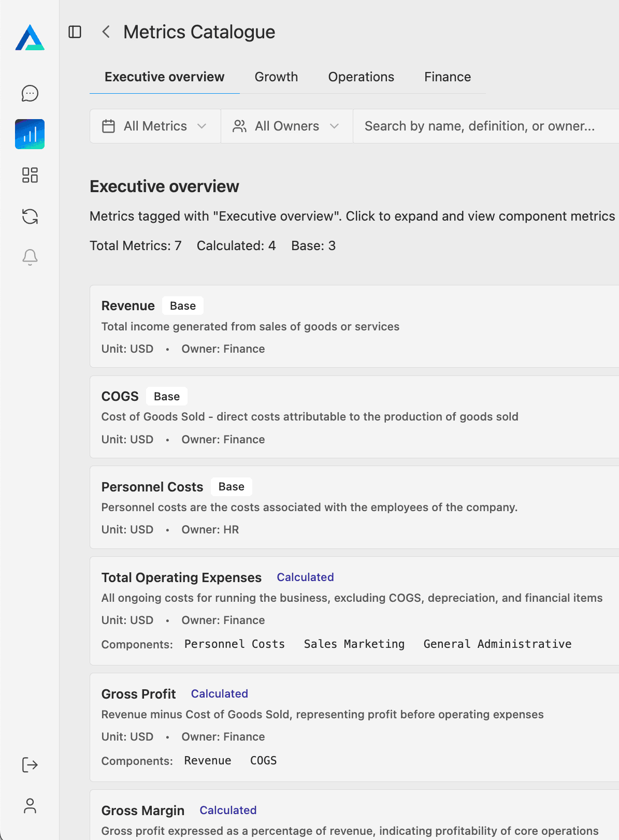Click the Personnel Costs component link
Image resolution: width=619 pixels, height=840 pixels.
click(235, 644)
